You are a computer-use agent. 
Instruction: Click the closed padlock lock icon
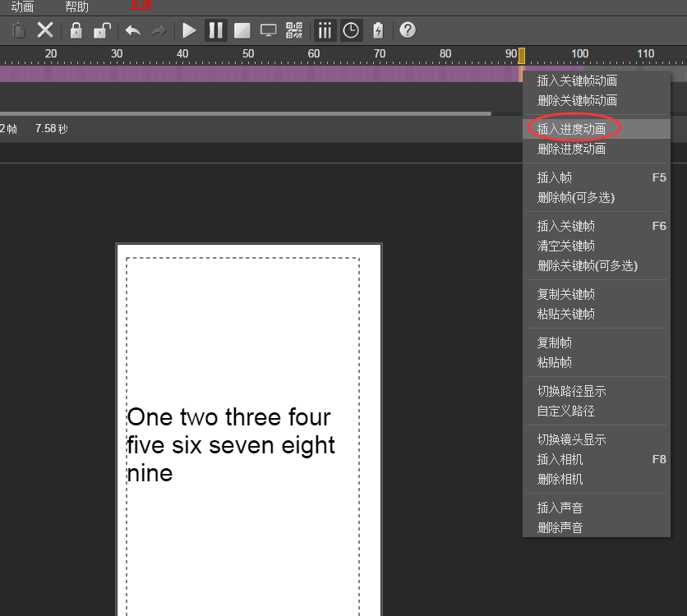click(76, 30)
